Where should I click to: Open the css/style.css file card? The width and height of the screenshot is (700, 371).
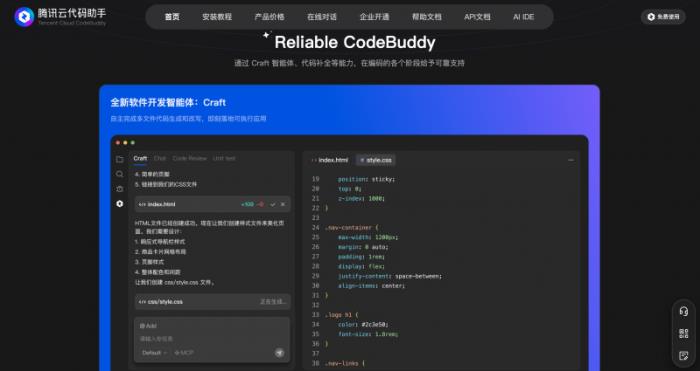coord(212,302)
